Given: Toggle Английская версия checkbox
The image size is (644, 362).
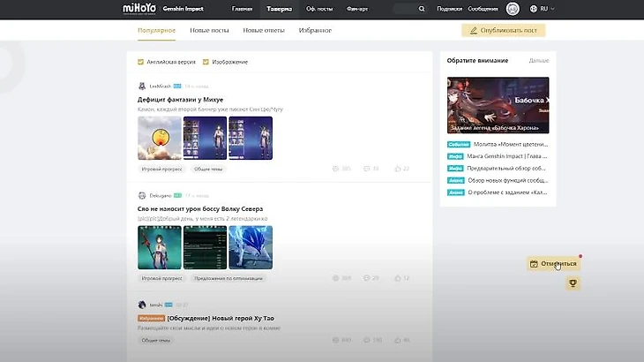Looking at the screenshot, I should (141, 62).
